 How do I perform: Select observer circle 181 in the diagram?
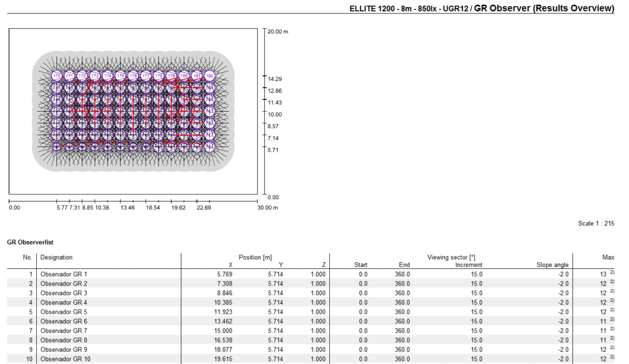click(x=197, y=76)
